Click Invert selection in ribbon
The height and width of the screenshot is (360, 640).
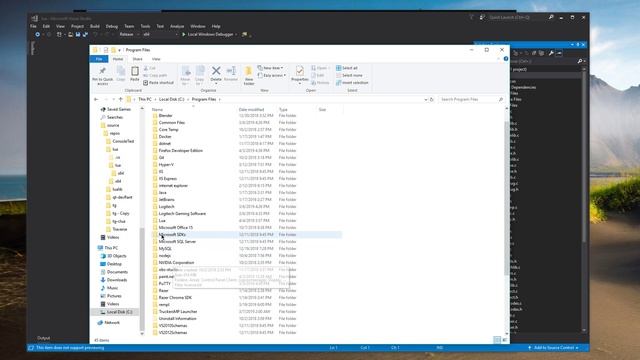point(352,82)
